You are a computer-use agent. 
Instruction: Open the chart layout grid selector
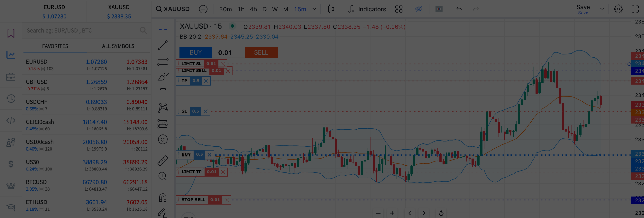tap(398, 9)
